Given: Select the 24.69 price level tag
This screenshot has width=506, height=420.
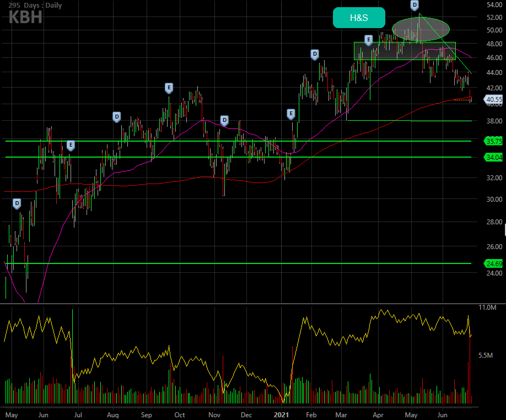Looking at the screenshot, I should 494,264.
